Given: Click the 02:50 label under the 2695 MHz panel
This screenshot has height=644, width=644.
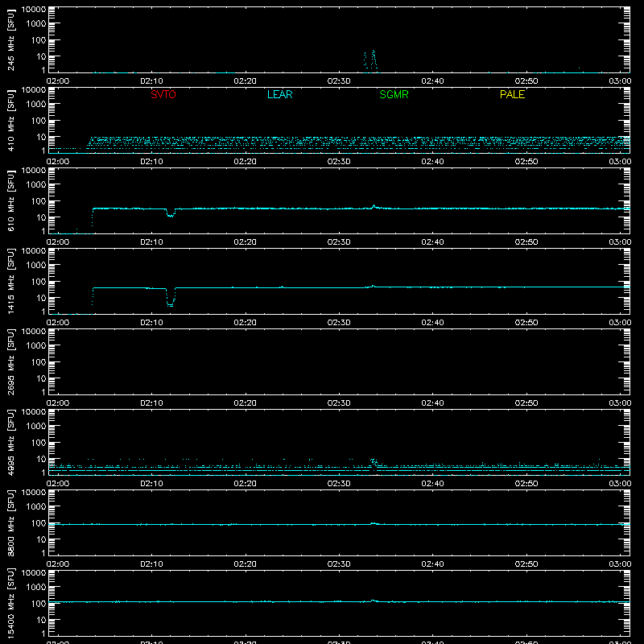Looking at the screenshot, I should pyautogui.click(x=526, y=403).
